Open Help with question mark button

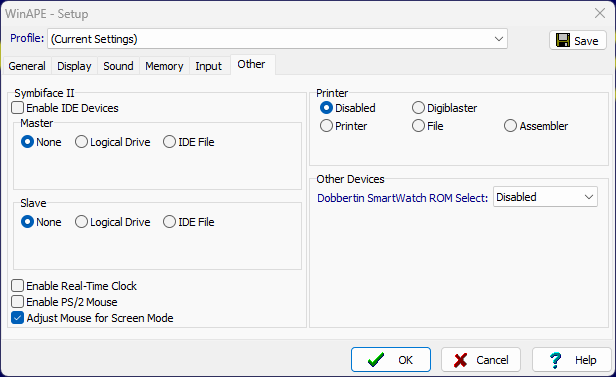[572, 360]
